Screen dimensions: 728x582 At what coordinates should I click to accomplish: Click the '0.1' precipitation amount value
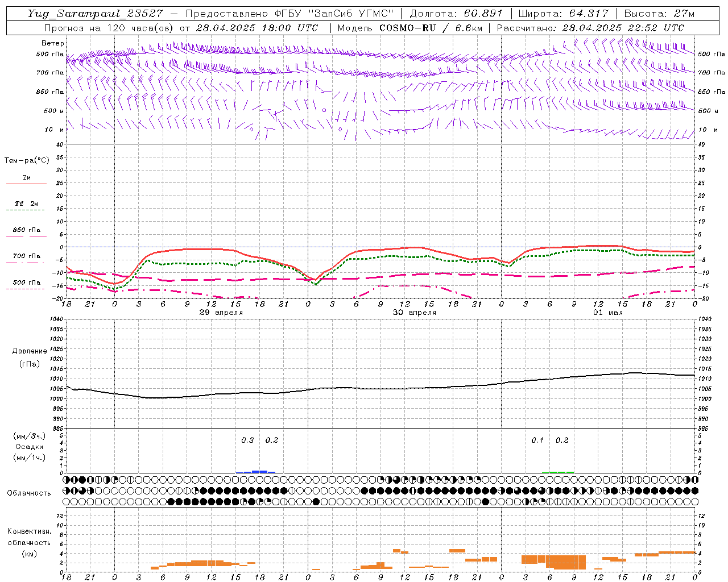click(537, 440)
